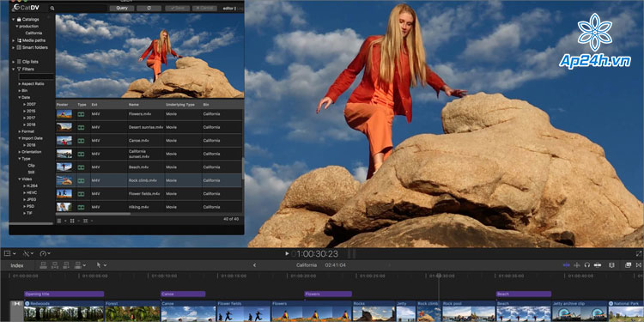This screenshot has height=322, width=644.
Task: Select the Beach.m4v row
Action: (x=149, y=167)
